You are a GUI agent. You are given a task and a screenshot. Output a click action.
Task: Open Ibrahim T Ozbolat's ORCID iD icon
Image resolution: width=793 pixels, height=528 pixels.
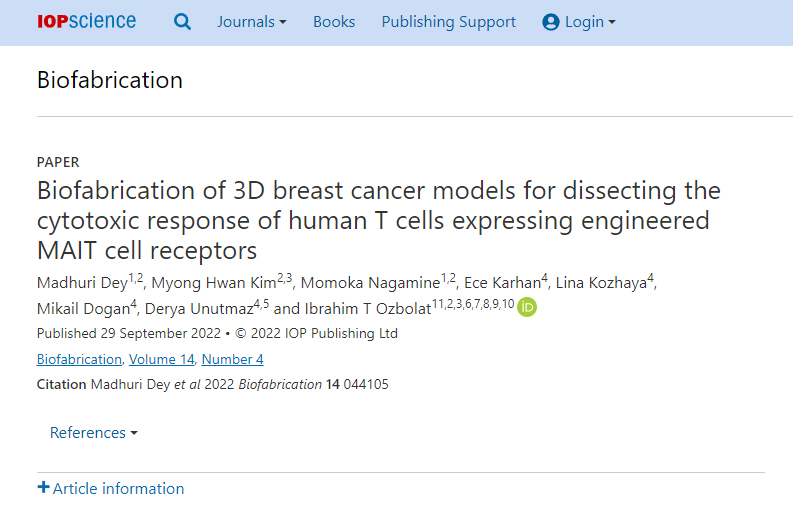[x=527, y=307]
